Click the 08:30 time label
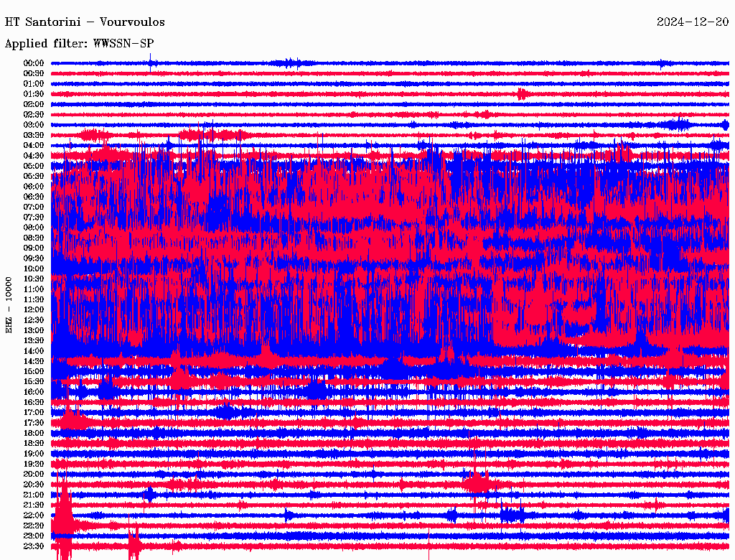The image size is (735, 560). (x=34, y=238)
